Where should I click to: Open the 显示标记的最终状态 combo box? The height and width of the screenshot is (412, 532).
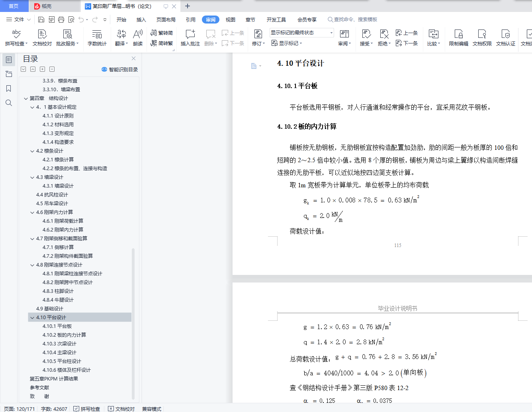coord(302,33)
